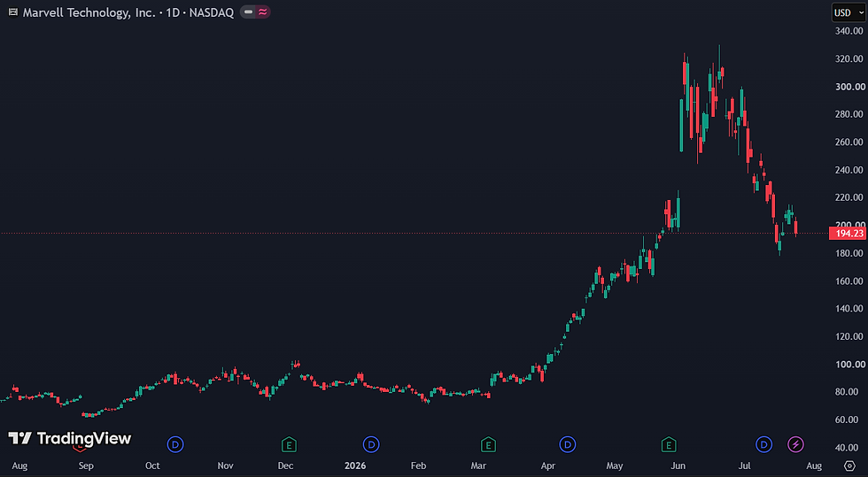Click the Oct time axis label
Image resolution: width=868 pixels, height=477 pixels.
tap(152, 465)
